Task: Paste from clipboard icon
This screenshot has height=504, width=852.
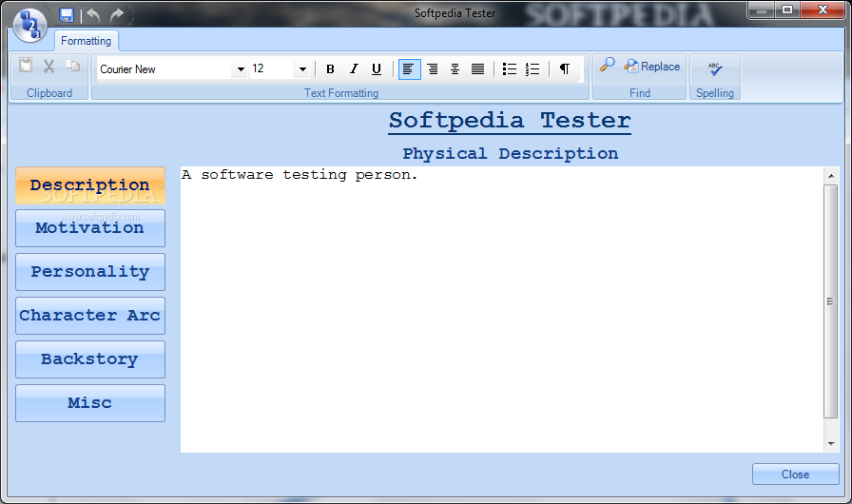Action: (26, 66)
